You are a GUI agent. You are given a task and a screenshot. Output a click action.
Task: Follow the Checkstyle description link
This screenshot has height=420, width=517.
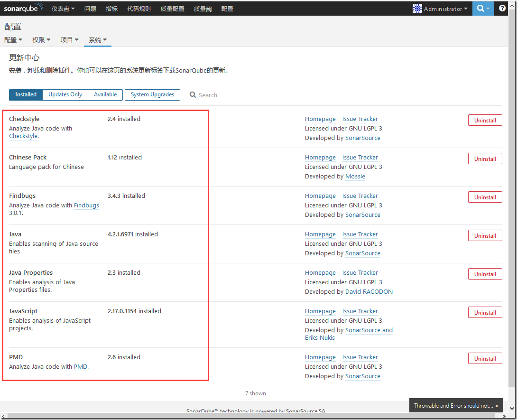pos(23,136)
